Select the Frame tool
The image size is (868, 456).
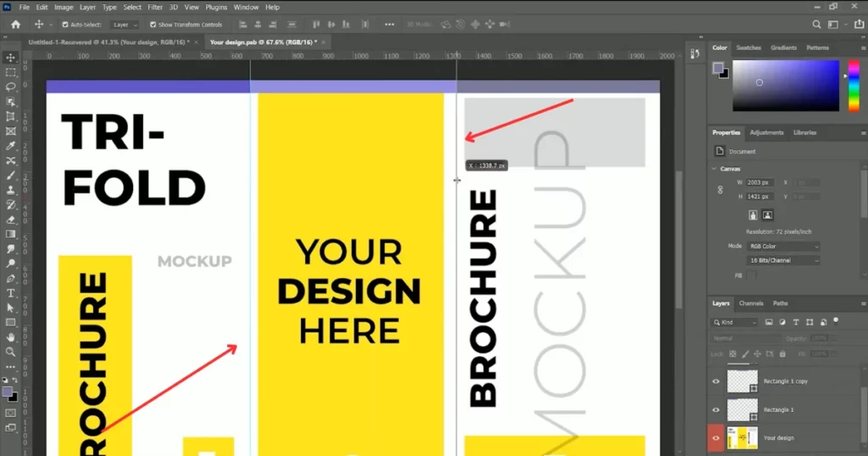point(10,131)
